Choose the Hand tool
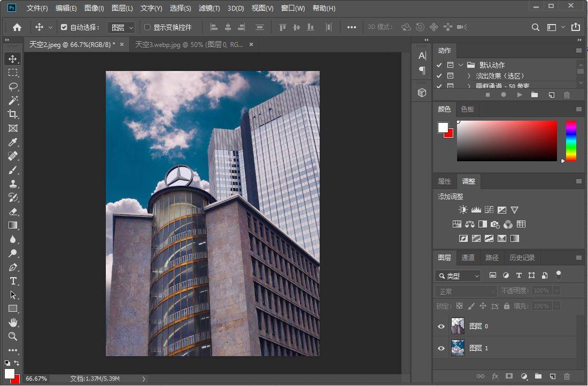The image size is (588, 386). point(13,322)
